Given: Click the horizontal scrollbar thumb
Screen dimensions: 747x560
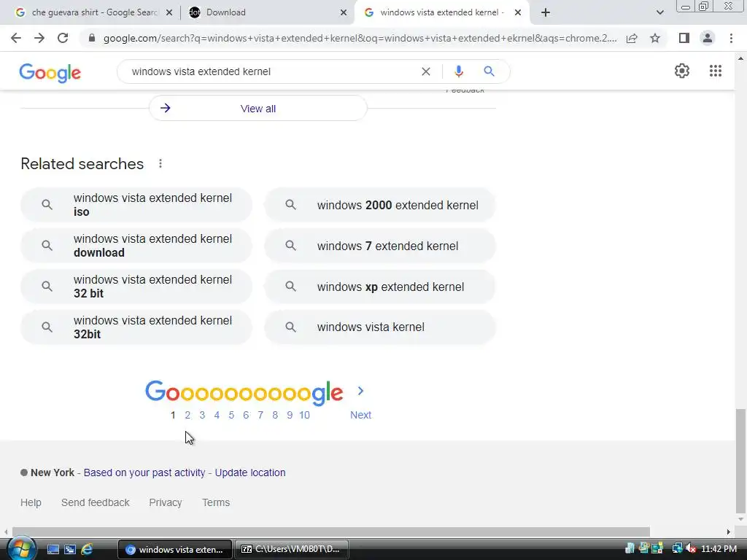Looking at the screenshot, I should (x=331, y=532).
